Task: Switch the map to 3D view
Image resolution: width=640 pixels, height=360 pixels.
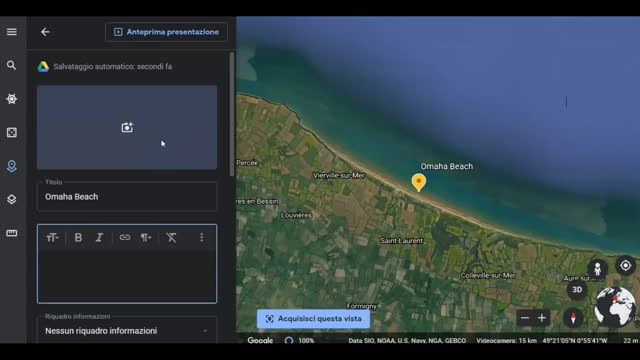Action: tap(577, 290)
